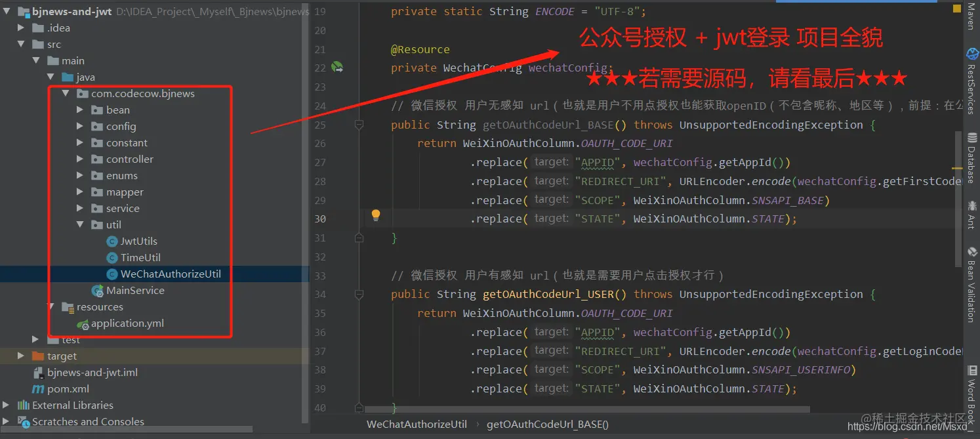Select bjnews-and-jwt.iml in the project tree

click(92, 373)
